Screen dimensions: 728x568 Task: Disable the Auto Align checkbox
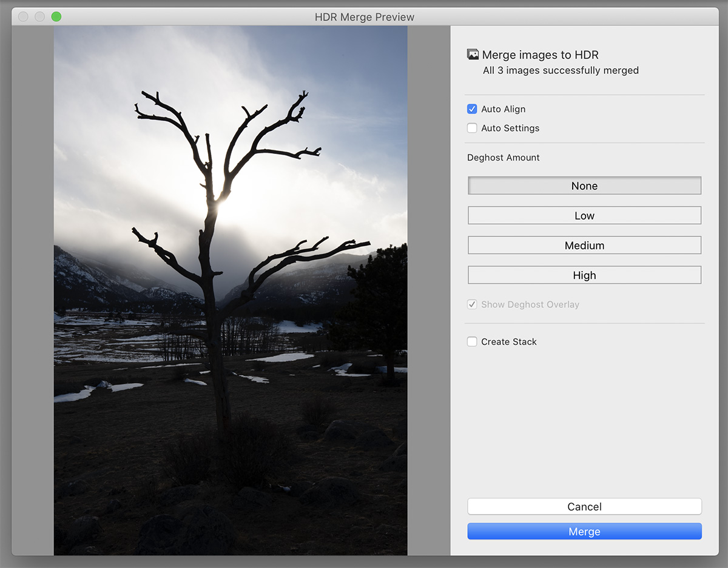472,109
